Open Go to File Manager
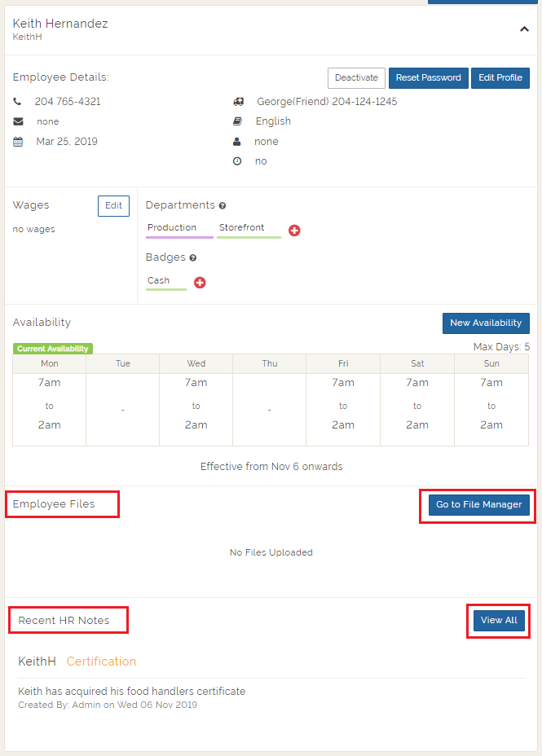The height and width of the screenshot is (756, 542). [478, 505]
